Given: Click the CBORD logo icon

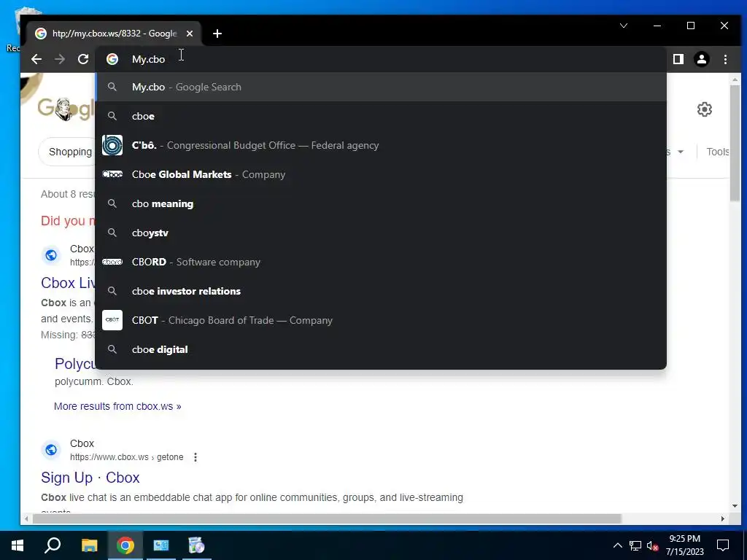Looking at the screenshot, I should [x=112, y=262].
